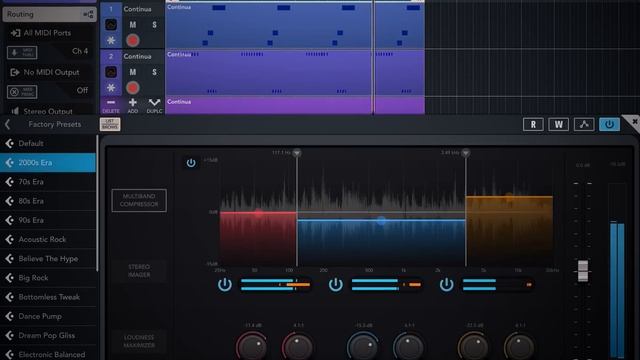Select the low crossover frequency handle

[297, 153]
